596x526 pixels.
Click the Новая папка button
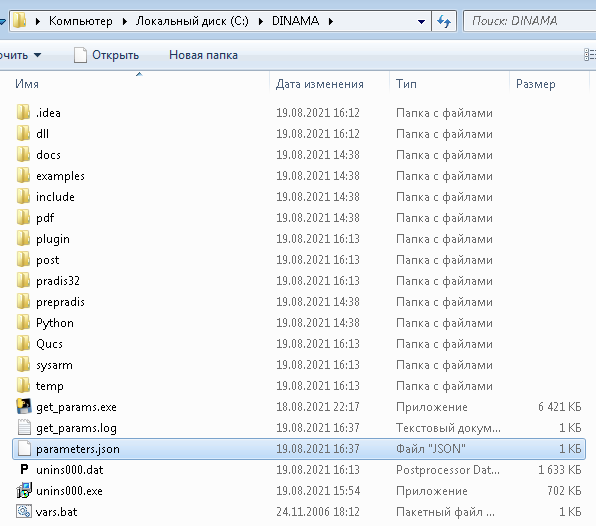click(203, 55)
